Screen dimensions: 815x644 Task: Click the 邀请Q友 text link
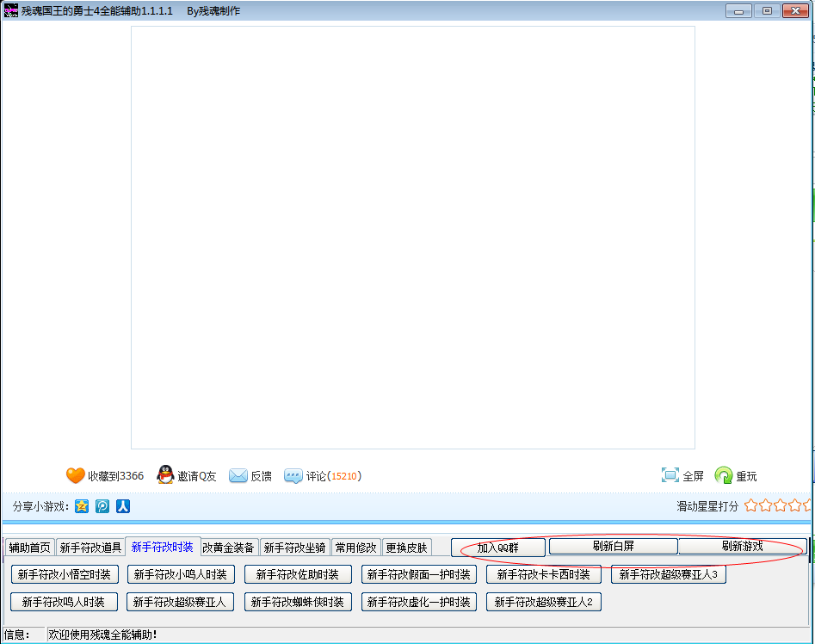(196, 476)
